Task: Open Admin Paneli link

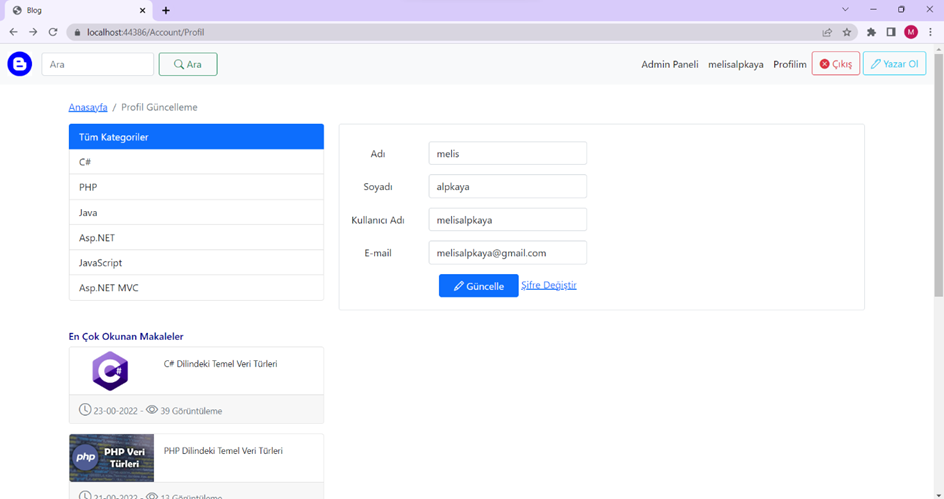Action: [x=669, y=64]
